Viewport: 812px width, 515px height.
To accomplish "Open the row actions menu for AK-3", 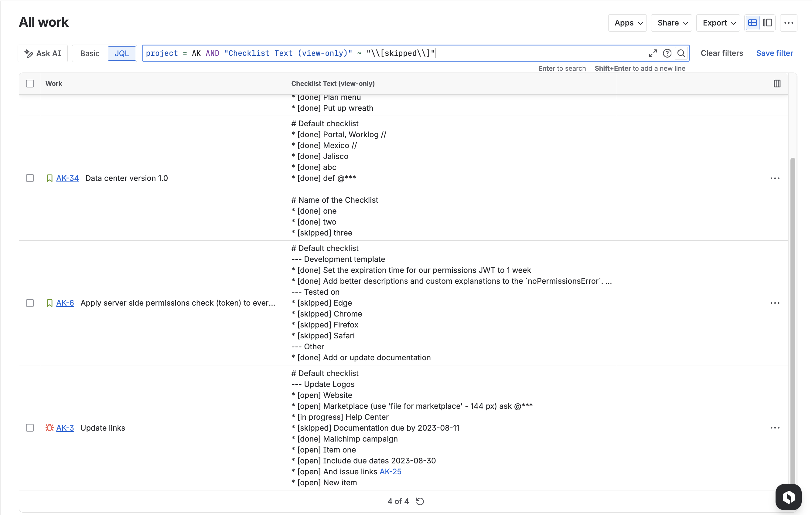I will click(775, 428).
